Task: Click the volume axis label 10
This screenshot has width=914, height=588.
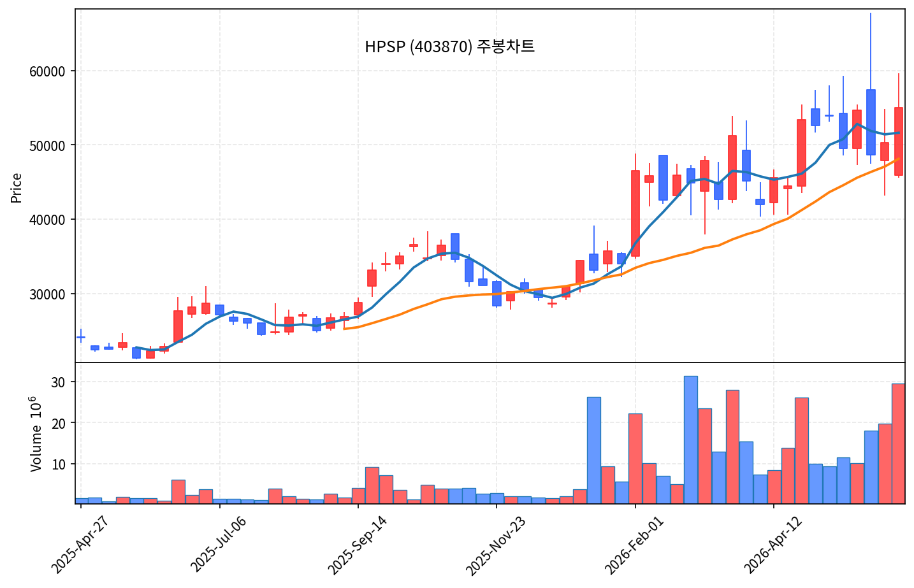Action: (59, 464)
